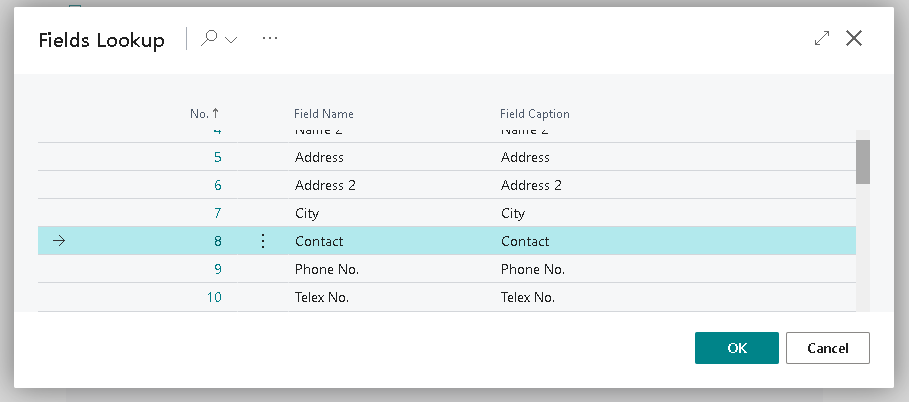909x402 pixels.
Task: Click the Field Caption column header
Action: [x=534, y=114]
